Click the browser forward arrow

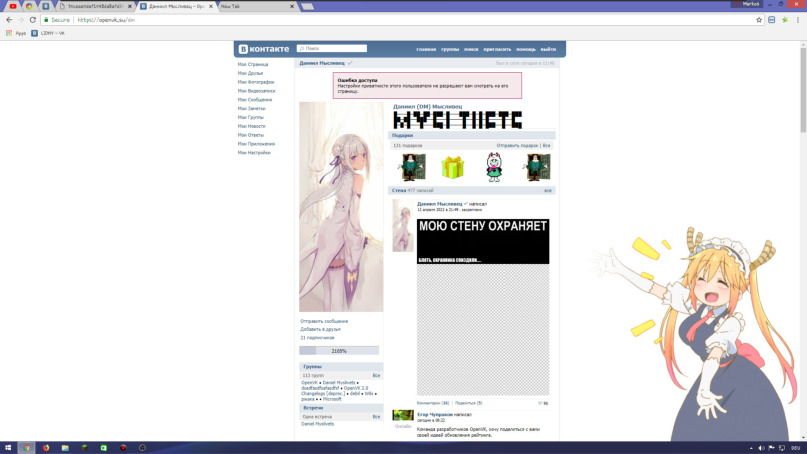21,20
